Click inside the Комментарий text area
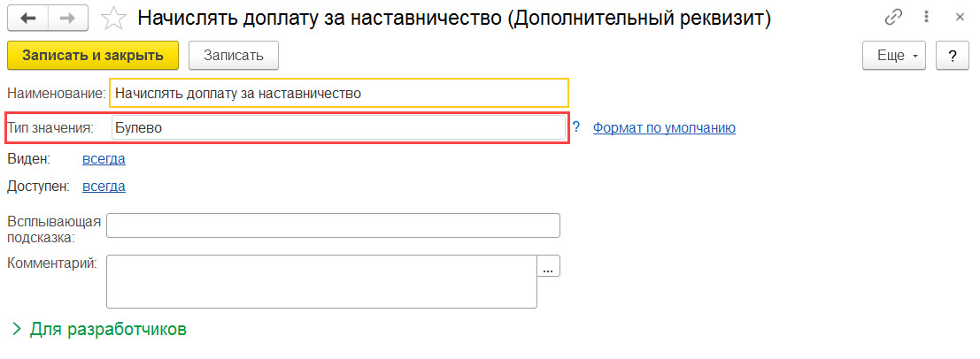This screenshot has height=359, width=980. pos(321,281)
